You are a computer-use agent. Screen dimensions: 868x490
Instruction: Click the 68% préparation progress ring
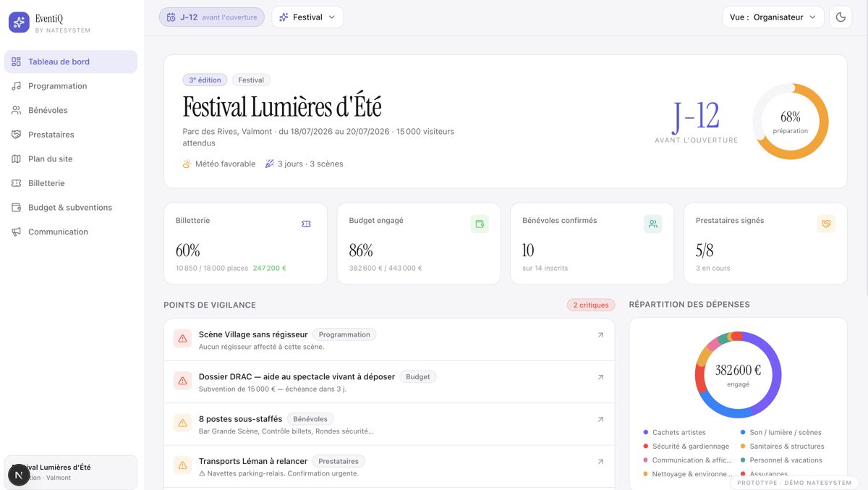pos(791,122)
